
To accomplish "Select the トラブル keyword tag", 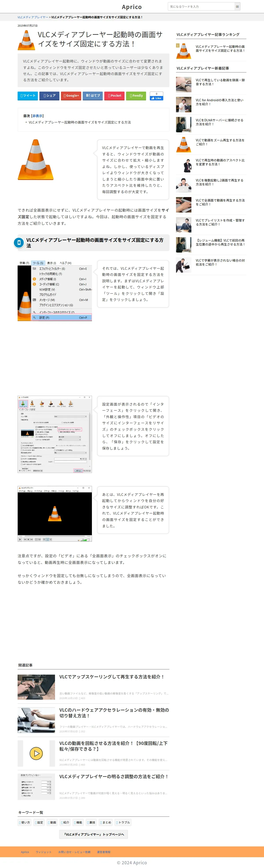I will point(123,822).
